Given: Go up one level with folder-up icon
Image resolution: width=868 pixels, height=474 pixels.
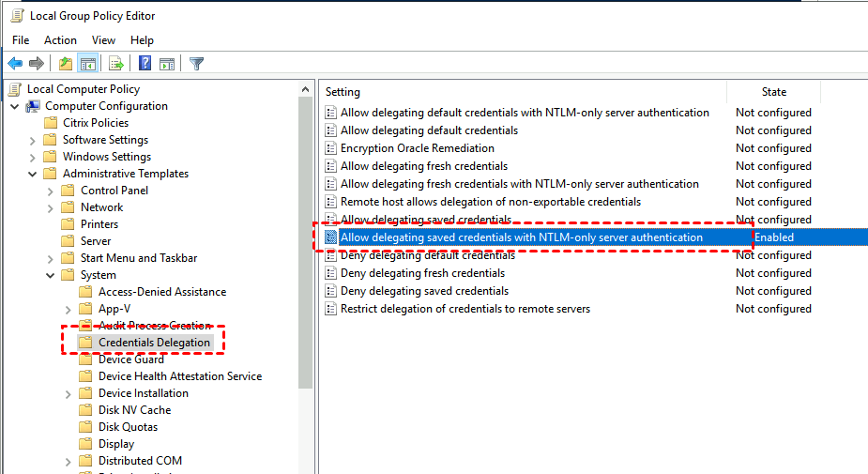Looking at the screenshot, I should click(66, 64).
